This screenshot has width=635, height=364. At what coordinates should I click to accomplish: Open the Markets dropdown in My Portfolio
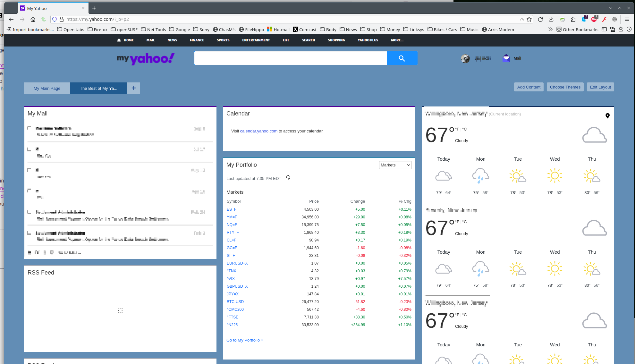[x=395, y=165]
